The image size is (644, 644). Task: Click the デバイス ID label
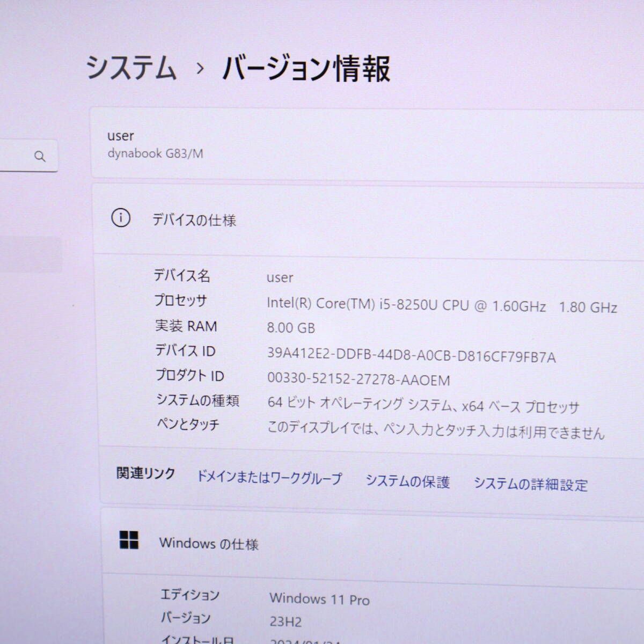185,350
